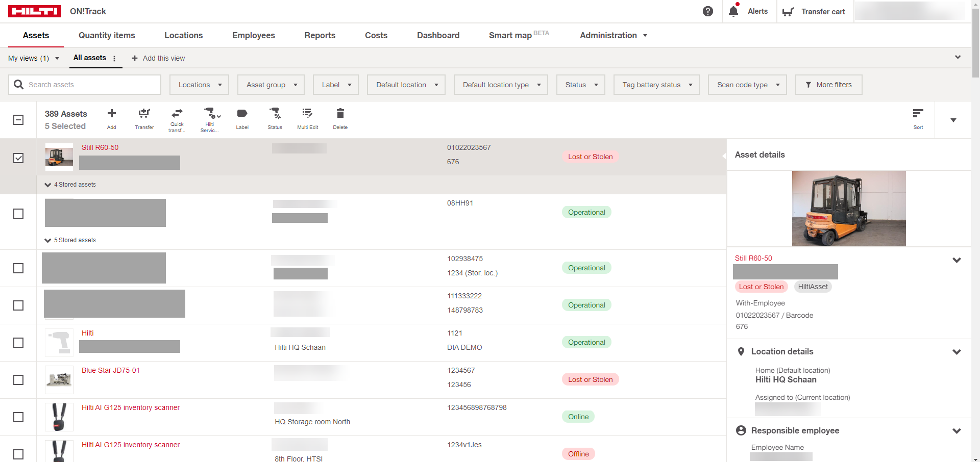Viewport: 980px width, 462px height.
Task: Uncheck the Still R60-50 row checkbox
Action: tap(18, 158)
